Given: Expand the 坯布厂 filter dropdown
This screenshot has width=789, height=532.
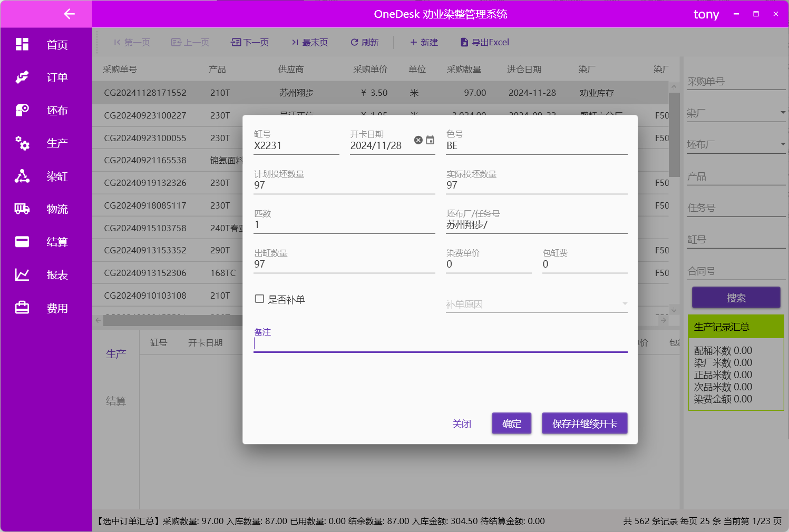Looking at the screenshot, I should [783, 144].
